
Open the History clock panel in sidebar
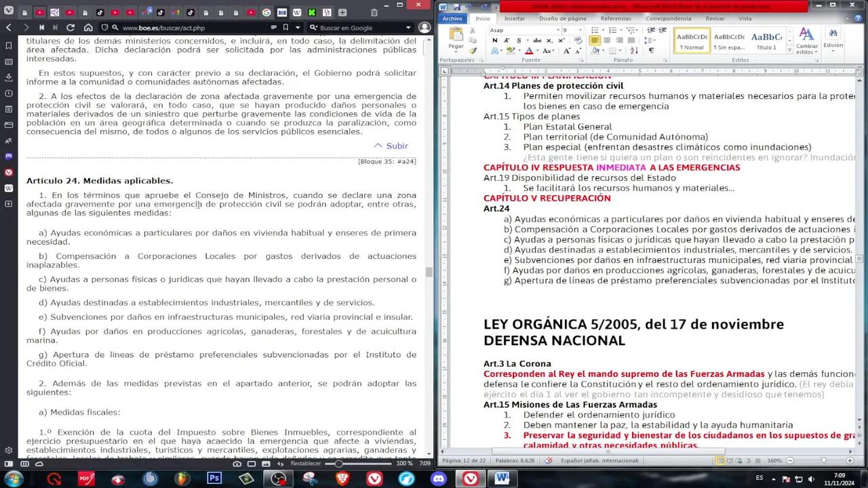pyautogui.click(x=9, y=94)
